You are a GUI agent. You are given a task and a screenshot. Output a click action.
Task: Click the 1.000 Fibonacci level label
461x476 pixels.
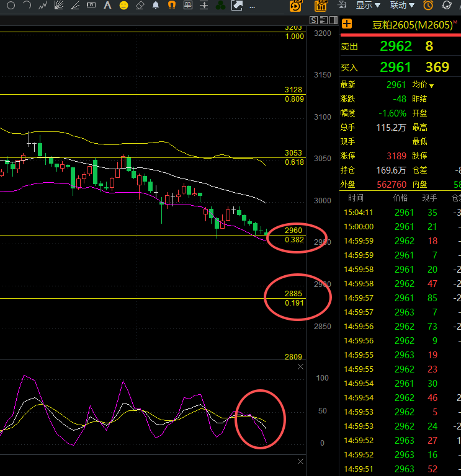click(x=295, y=37)
